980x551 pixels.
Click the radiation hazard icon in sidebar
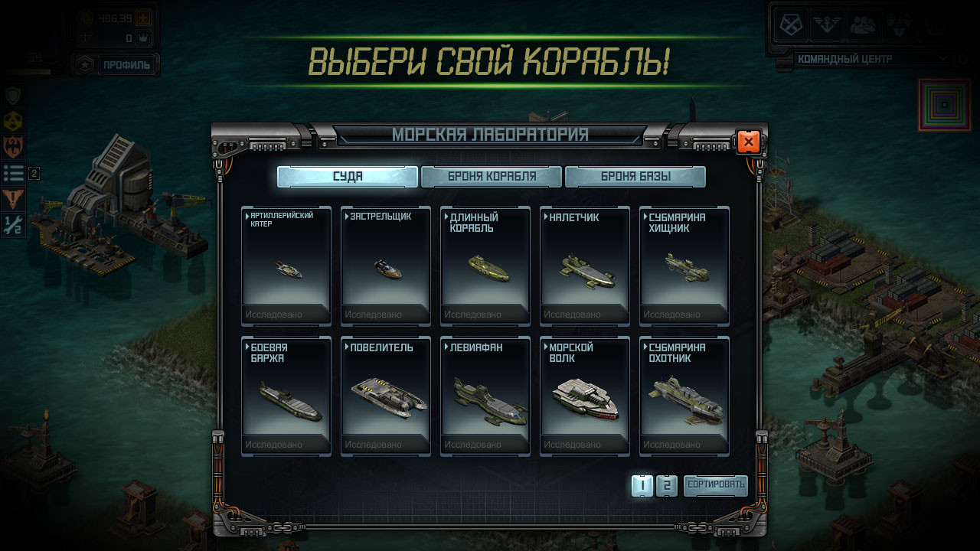tap(13, 121)
